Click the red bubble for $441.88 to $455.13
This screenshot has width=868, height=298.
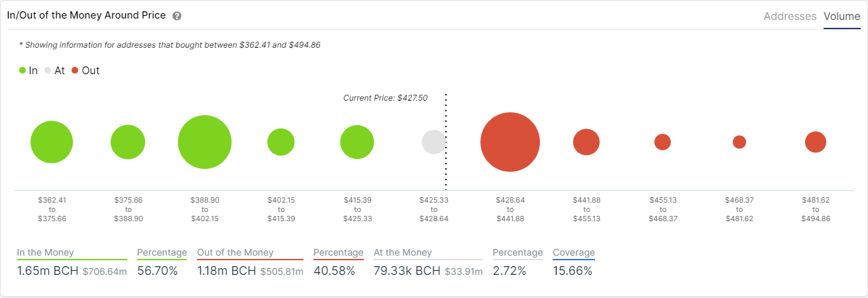coord(586,142)
